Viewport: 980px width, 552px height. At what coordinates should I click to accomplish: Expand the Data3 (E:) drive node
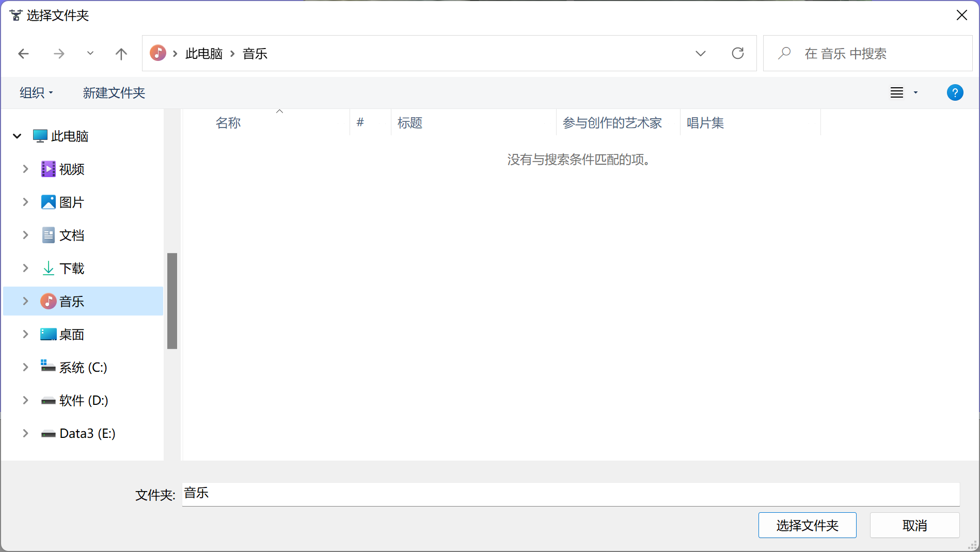point(25,433)
